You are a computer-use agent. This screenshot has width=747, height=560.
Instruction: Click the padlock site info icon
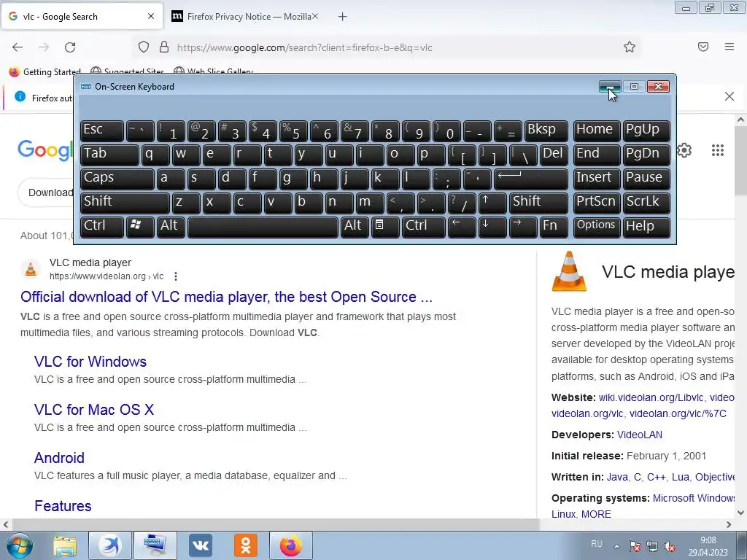click(x=164, y=47)
